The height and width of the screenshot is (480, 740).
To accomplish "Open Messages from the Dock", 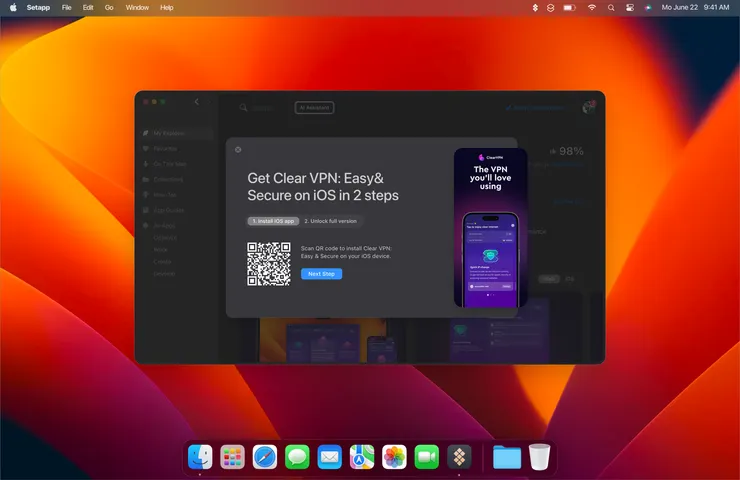I will [297, 457].
